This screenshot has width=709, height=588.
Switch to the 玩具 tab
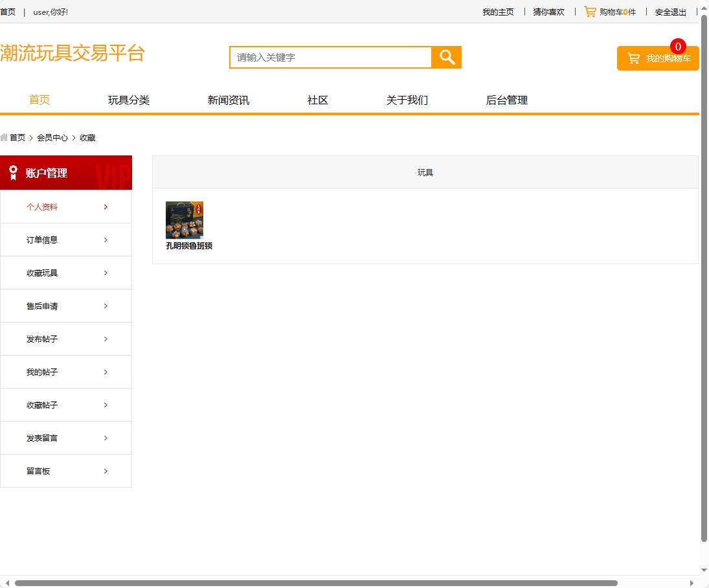[x=425, y=172]
